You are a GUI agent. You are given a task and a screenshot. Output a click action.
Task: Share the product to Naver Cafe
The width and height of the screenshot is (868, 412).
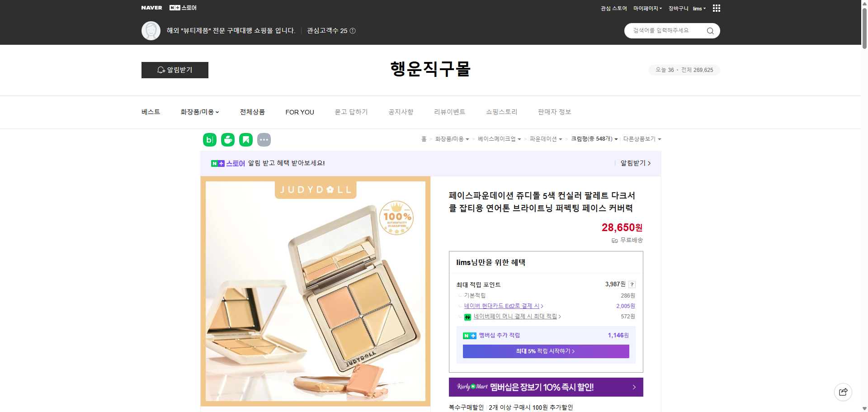(x=227, y=140)
